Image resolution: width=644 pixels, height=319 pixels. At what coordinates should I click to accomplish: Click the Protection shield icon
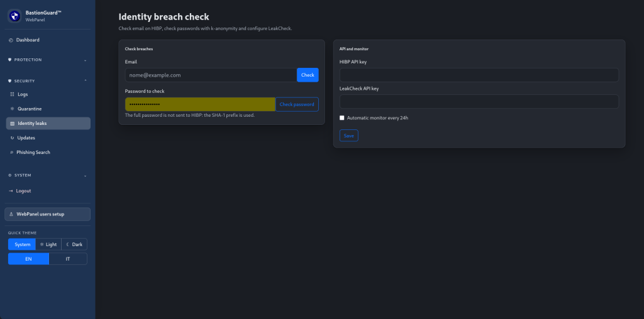click(10, 60)
